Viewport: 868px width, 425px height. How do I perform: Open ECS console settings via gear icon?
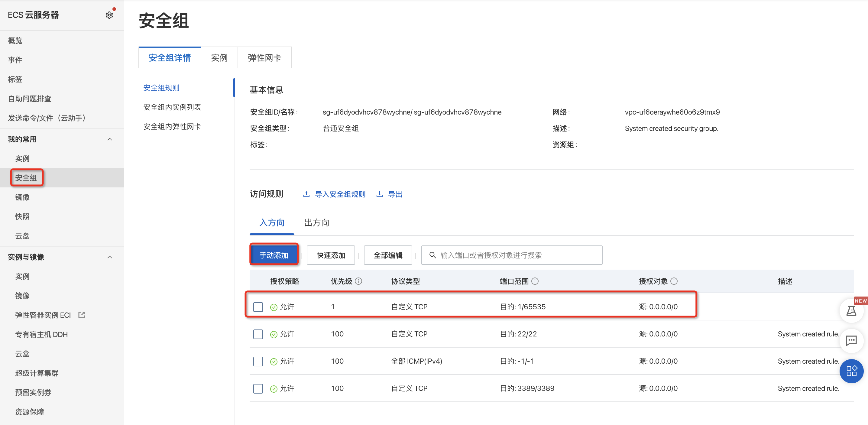[109, 15]
